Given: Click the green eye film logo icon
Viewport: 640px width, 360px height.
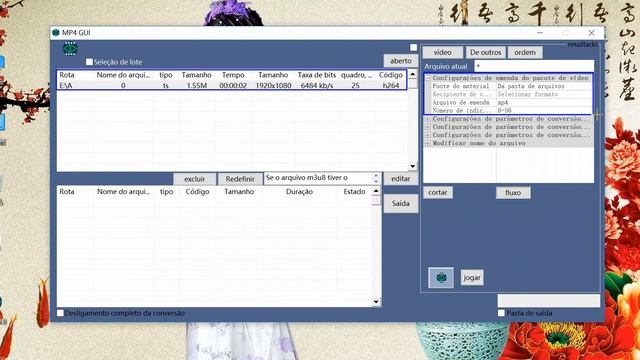Looking at the screenshot, I should coord(70,49).
